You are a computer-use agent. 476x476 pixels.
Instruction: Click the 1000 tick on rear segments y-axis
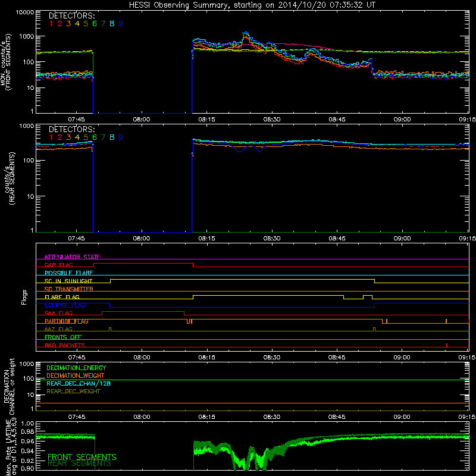(27, 126)
